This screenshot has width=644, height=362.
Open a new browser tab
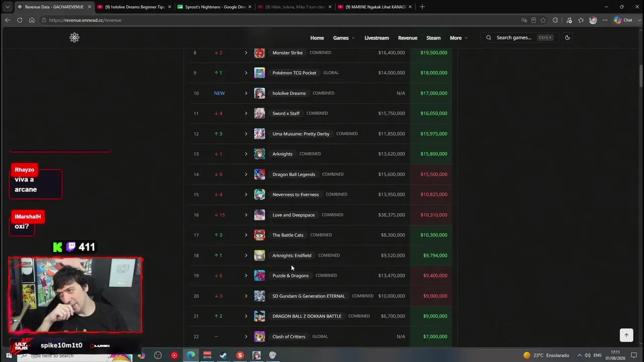pyautogui.click(x=422, y=7)
